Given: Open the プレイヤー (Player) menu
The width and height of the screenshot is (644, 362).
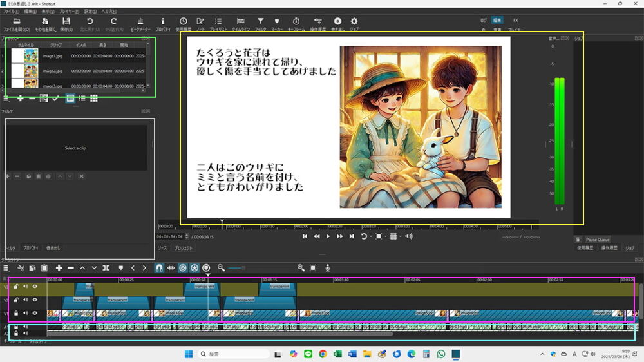Looking at the screenshot, I should tap(69, 12).
